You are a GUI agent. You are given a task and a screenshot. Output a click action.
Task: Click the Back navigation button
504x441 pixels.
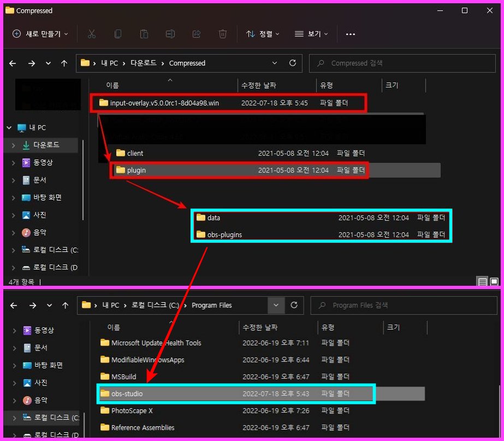point(12,63)
